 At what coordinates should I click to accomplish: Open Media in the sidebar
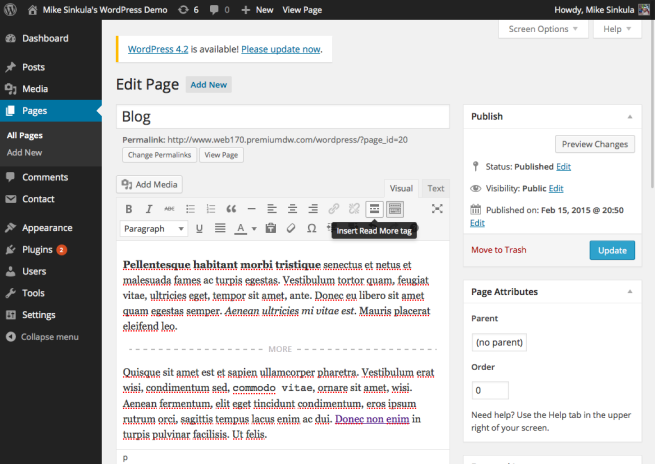pyautogui.click(x=51, y=89)
